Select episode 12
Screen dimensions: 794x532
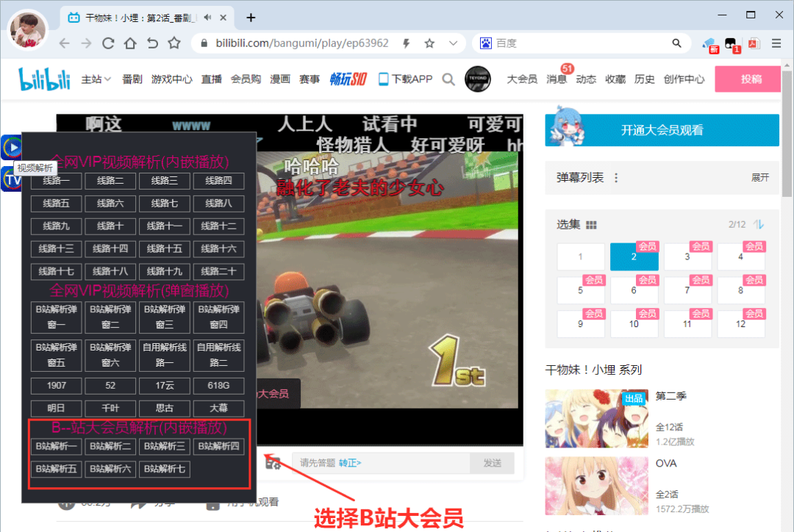click(x=740, y=324)
